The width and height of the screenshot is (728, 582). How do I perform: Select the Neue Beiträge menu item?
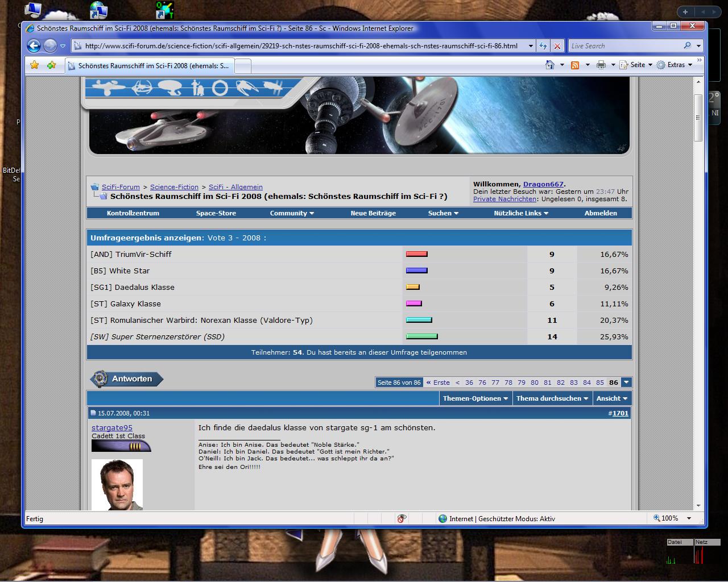373,213
